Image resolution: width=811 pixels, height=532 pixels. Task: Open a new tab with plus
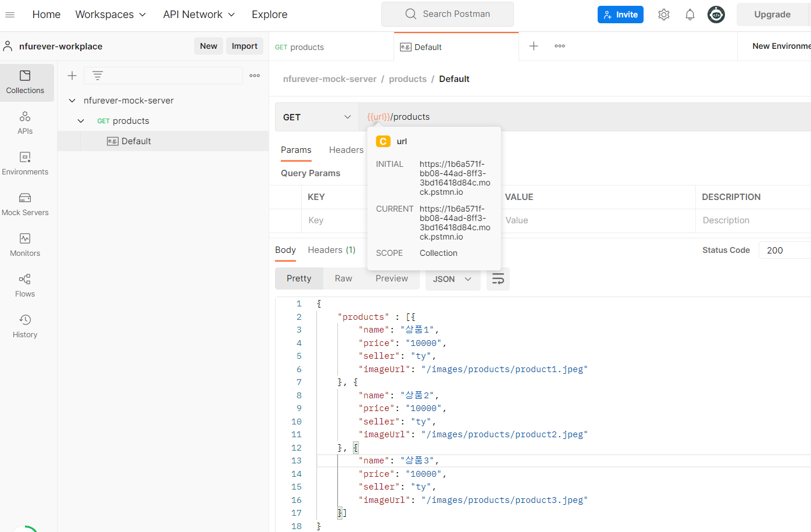coord(534,46)
